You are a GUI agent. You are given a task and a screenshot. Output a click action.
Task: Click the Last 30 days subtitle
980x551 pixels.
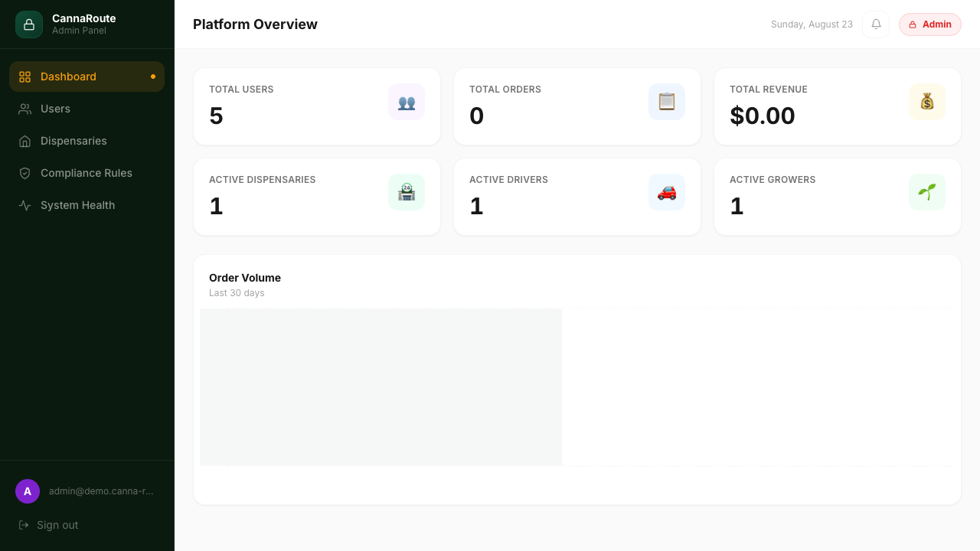tap(237, 293)
